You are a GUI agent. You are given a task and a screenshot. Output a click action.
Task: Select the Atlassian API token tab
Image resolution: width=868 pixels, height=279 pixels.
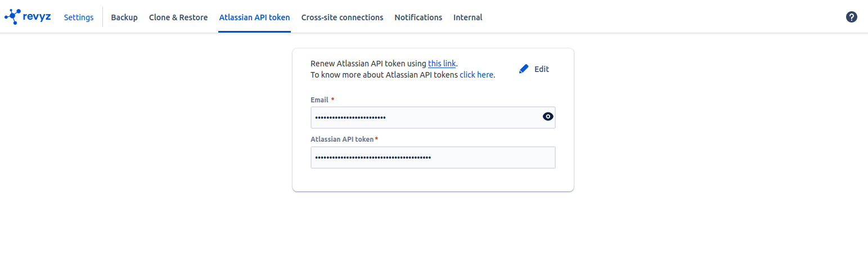tap(254, 17)
